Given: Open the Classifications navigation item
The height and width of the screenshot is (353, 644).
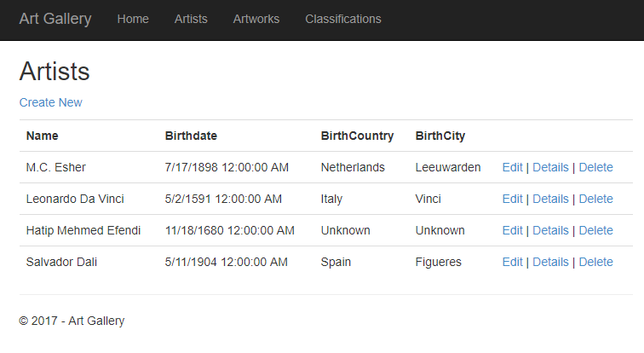Looking at the screenshot, I should (x=343, y=19).
